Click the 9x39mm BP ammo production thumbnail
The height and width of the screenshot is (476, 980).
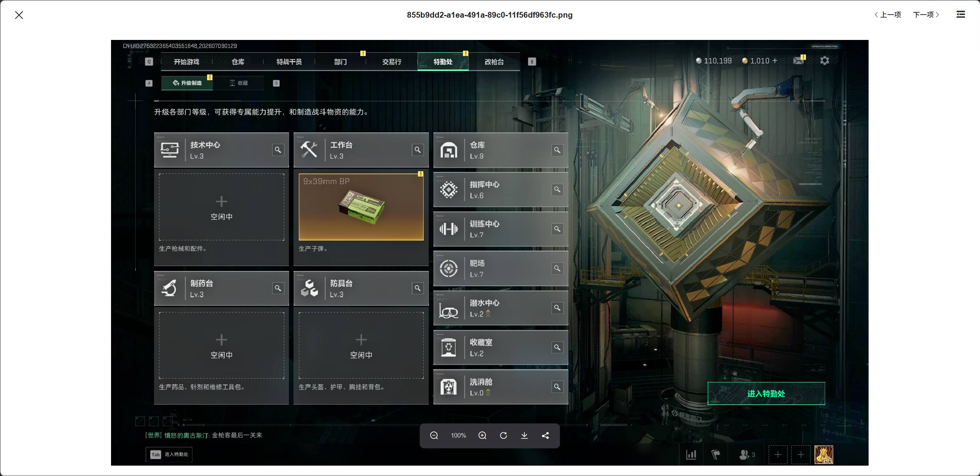click(361, 207)
